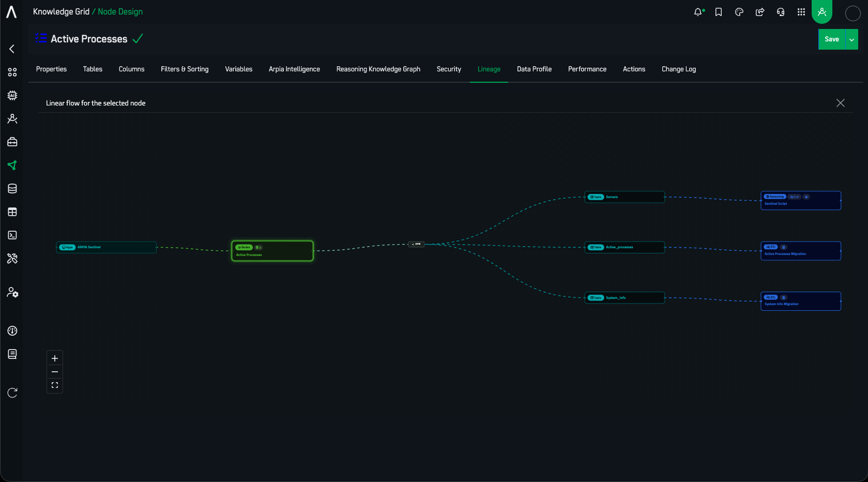Switch to the Security tab
The width and height of the screenshot is (868, 482).
[449, 69]
